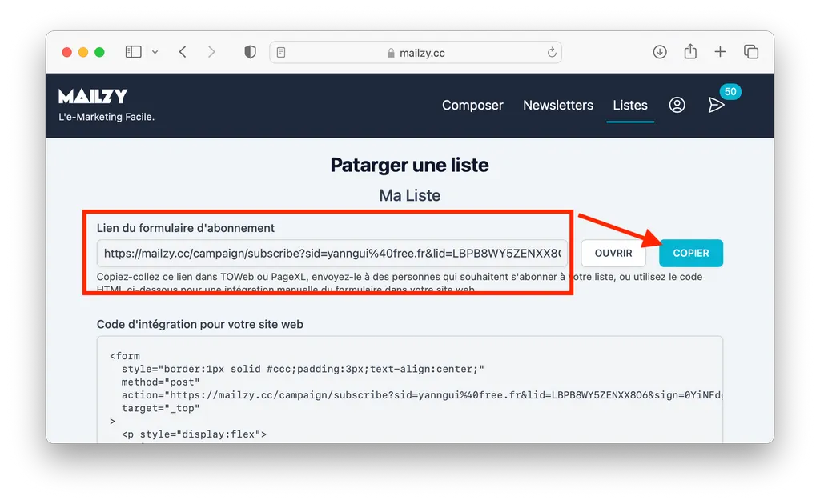Select the subscription form link field
820x504 pixels.
click(x=332, y=254)
